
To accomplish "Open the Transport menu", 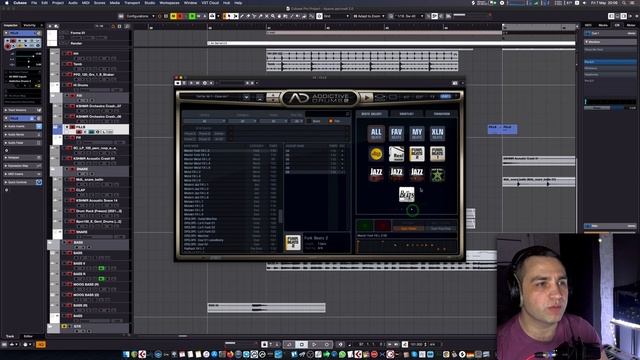I will [132, 2].
